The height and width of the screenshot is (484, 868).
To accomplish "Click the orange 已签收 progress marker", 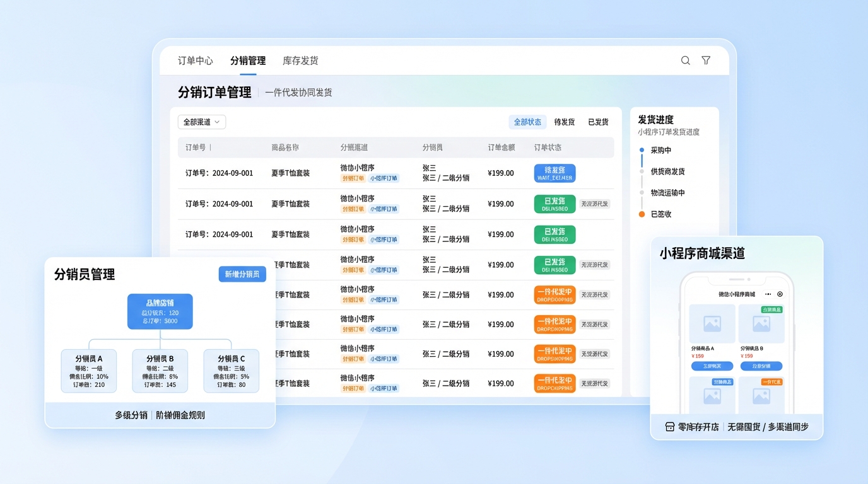I will 642,214.
